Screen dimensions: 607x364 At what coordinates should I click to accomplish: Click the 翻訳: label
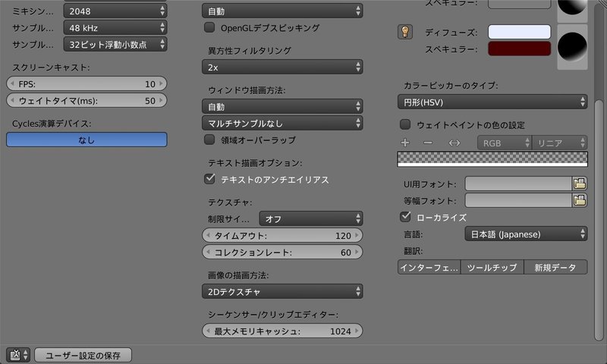[413, 251]
